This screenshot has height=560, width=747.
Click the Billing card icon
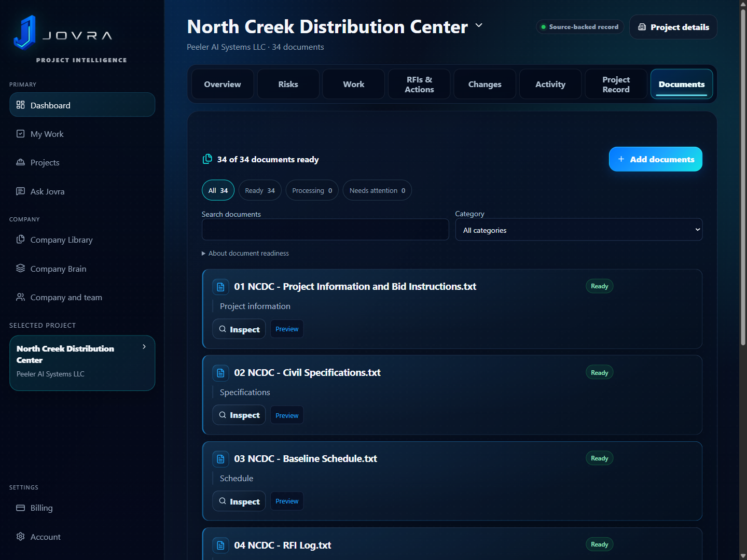21,508
